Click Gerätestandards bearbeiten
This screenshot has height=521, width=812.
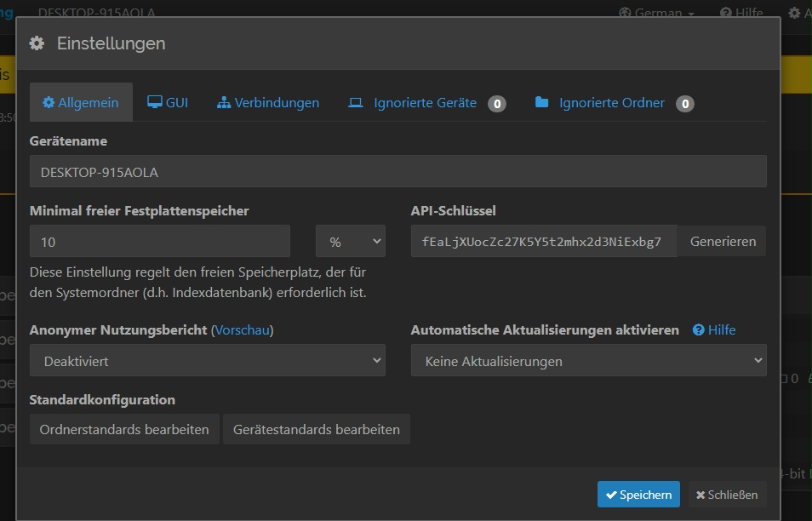tap(317, 429)
